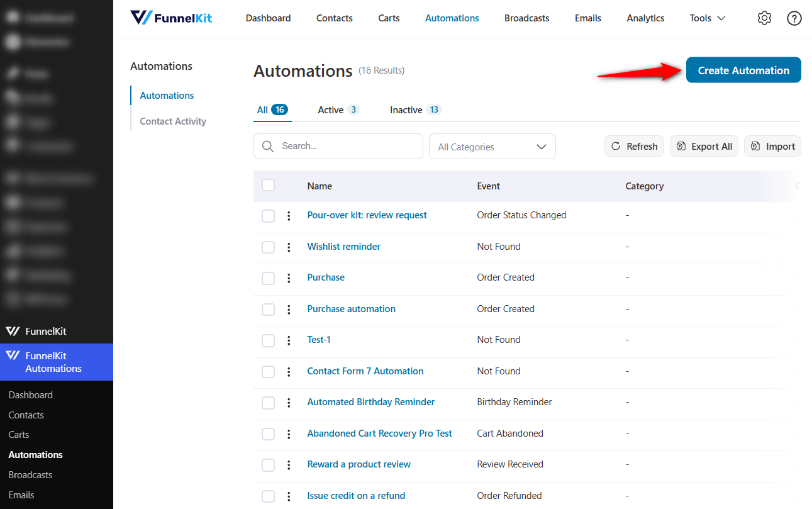812x509 pixels.
Task: Open the Abandoned Cart Recovery Pro Test link
Action: point(380,433)
